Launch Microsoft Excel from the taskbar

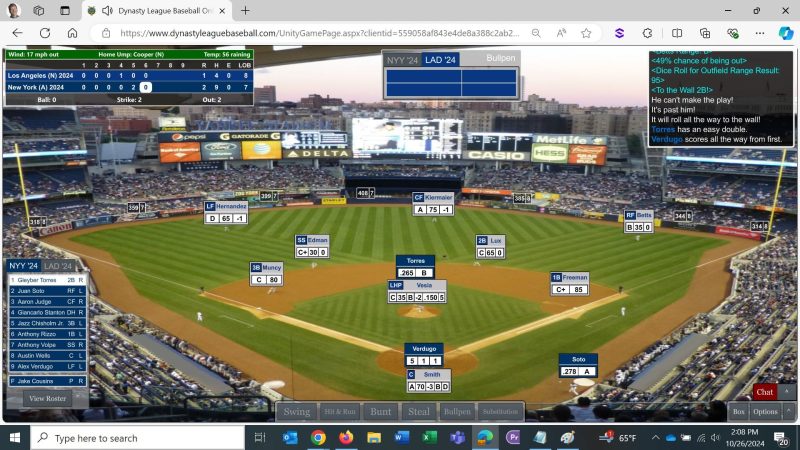(x=429, y=438)
